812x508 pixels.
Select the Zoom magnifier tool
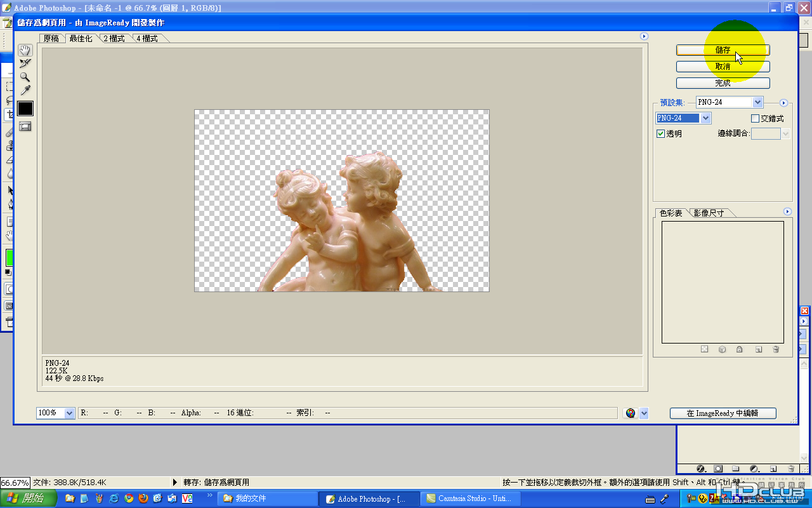pyautogui.click(x=25, y=77)
